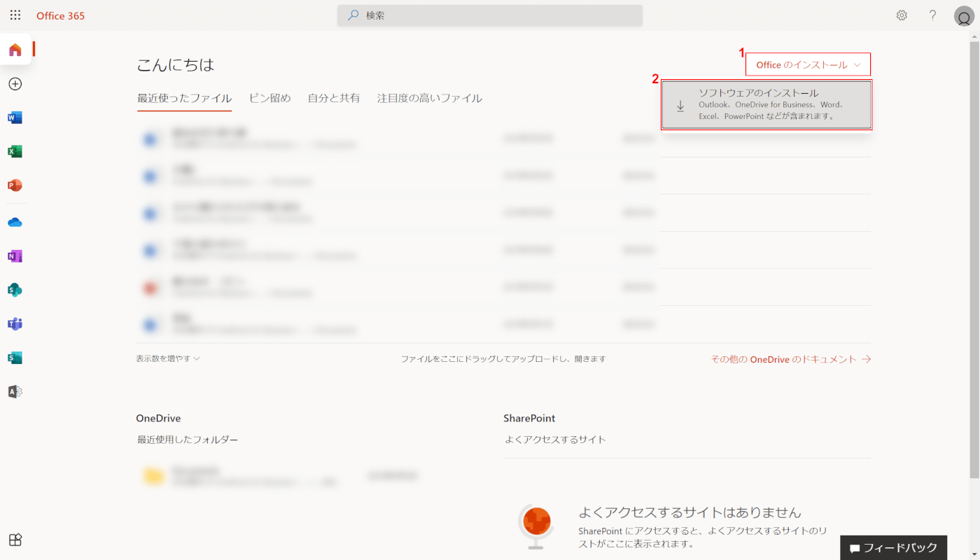
Task: Click the arrow after OneDrive documents link
Action: (866, 359)
